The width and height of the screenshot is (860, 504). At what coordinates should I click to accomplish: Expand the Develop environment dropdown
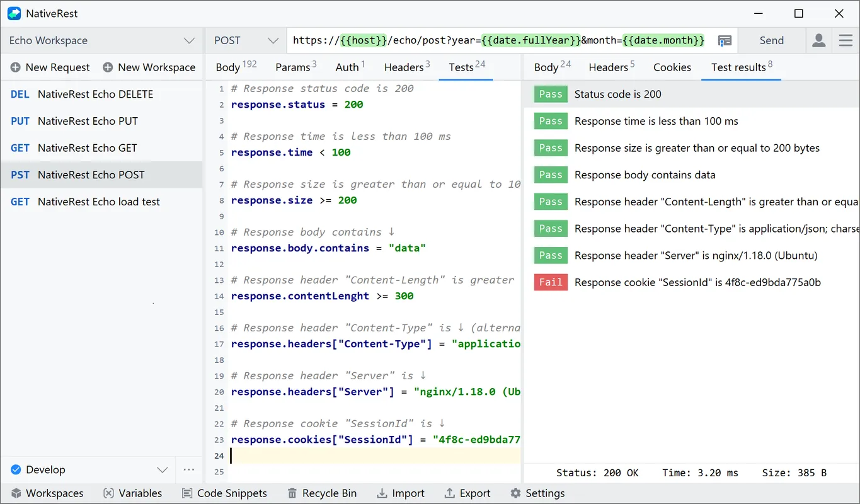click(x=163, y=470)
